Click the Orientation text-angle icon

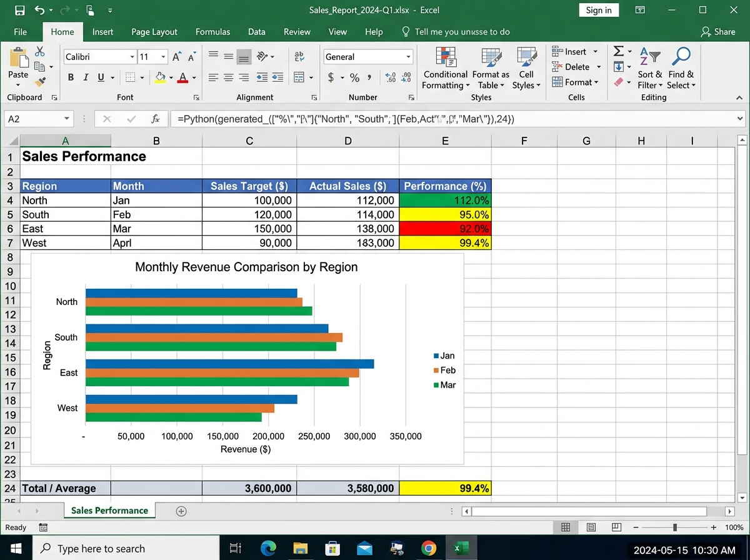[263, 56]
